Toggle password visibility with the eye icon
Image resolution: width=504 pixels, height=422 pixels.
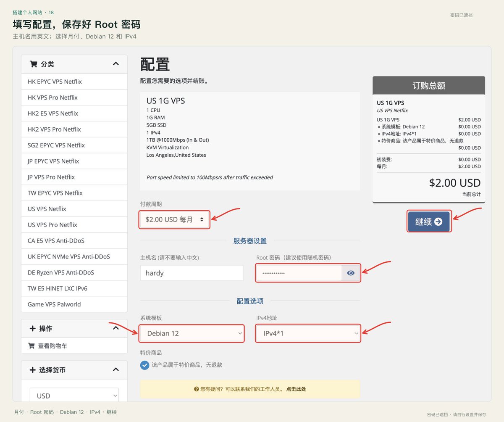pos(351,273)
